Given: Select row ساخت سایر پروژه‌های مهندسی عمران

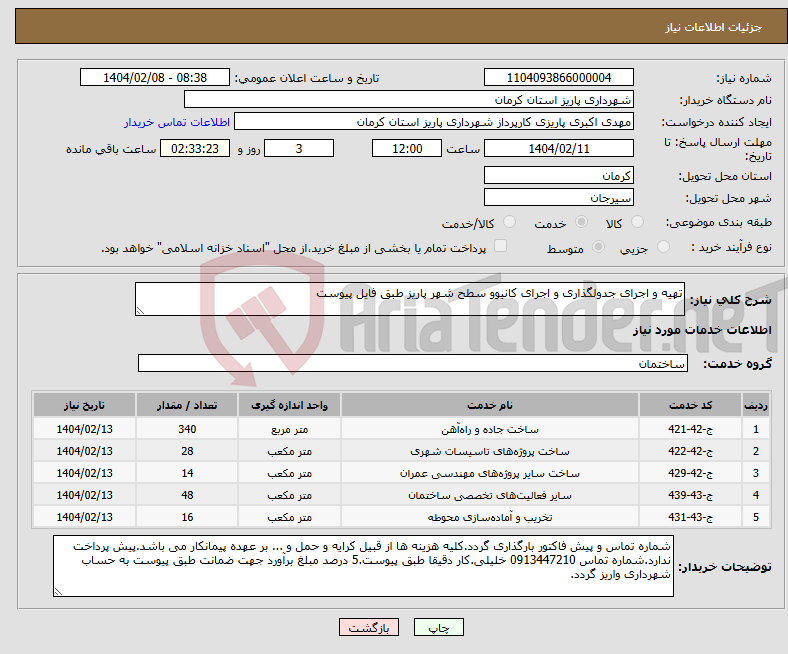Looking at the screenshot, I should 401,474.
